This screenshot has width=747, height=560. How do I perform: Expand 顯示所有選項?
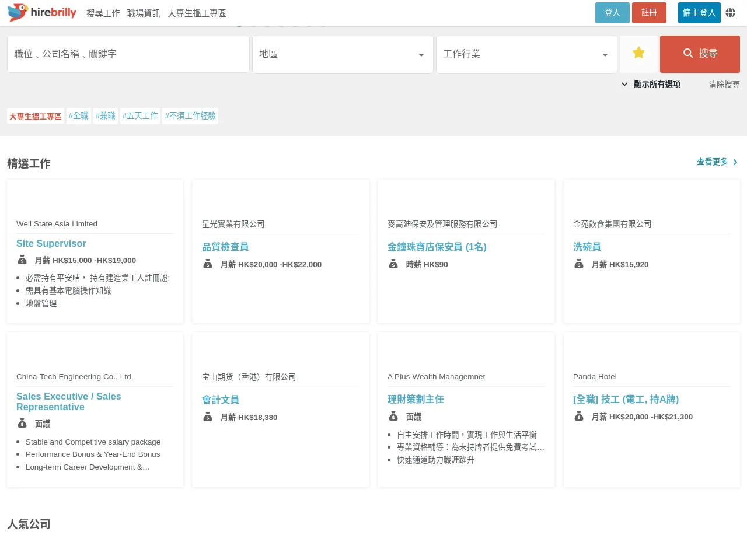click(651, 84)
